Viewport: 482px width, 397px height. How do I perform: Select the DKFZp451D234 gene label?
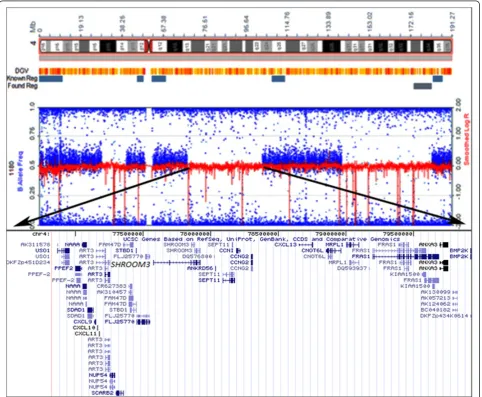[28, 263]
